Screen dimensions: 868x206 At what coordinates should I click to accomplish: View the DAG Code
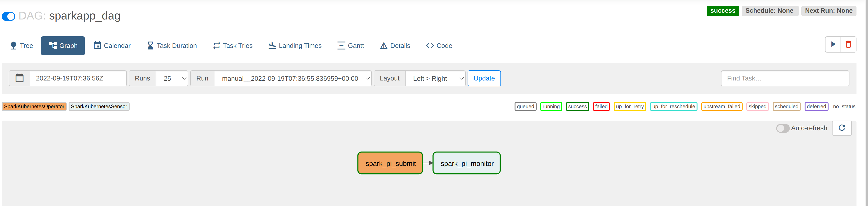(x=439, y=46)
